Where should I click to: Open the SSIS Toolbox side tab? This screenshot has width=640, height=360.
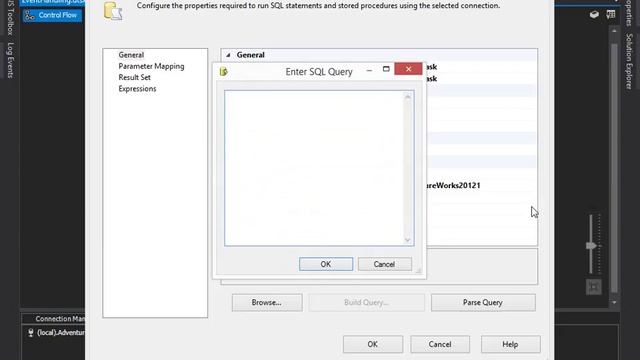[x=11, y=17]
